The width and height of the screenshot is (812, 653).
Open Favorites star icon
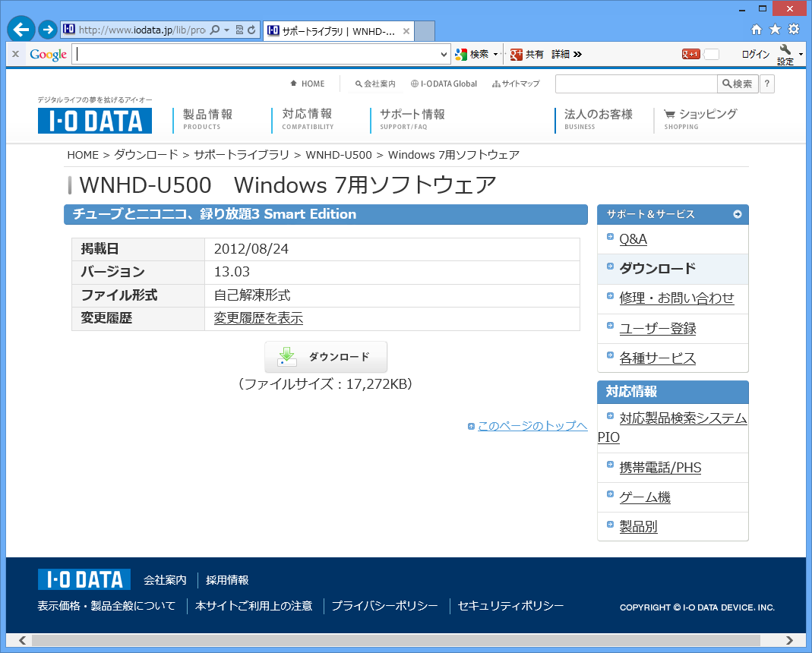(x=776, y=30)
